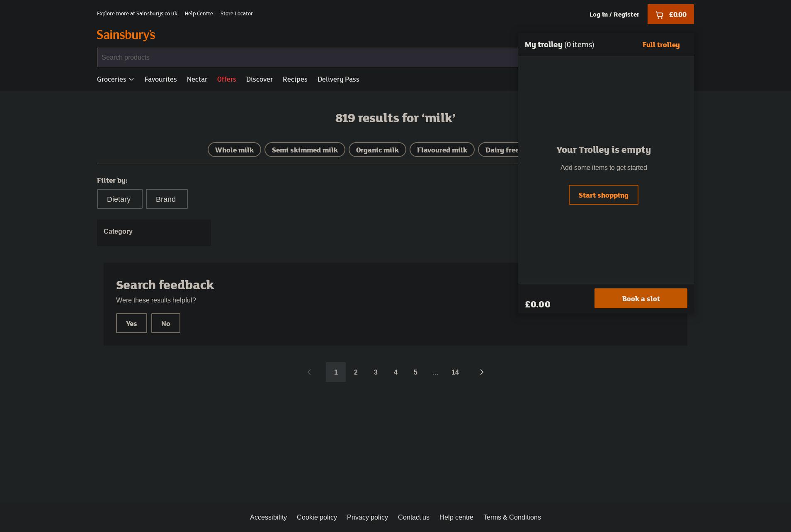Click the Book a slot button
The width and height of the screenshot is (791, 532).
(x=641, y=298)
